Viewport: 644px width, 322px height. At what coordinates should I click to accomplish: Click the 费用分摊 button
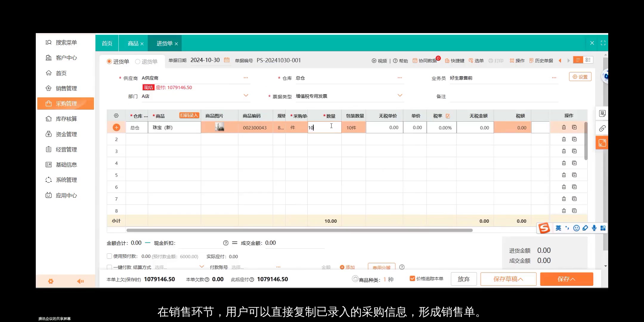click(382, 267)
